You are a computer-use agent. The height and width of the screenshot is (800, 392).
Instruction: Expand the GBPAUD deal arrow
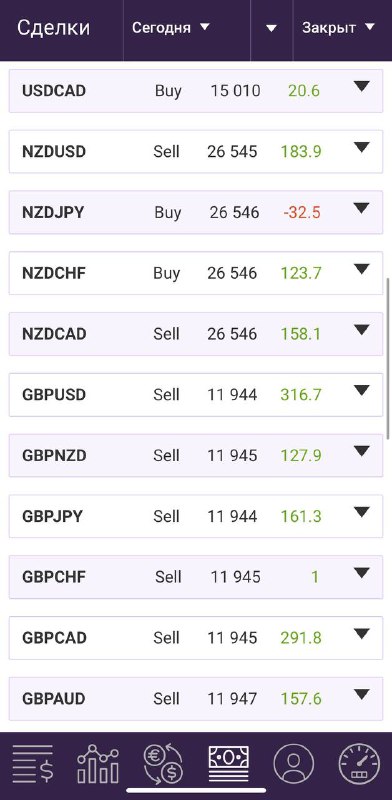361,694
